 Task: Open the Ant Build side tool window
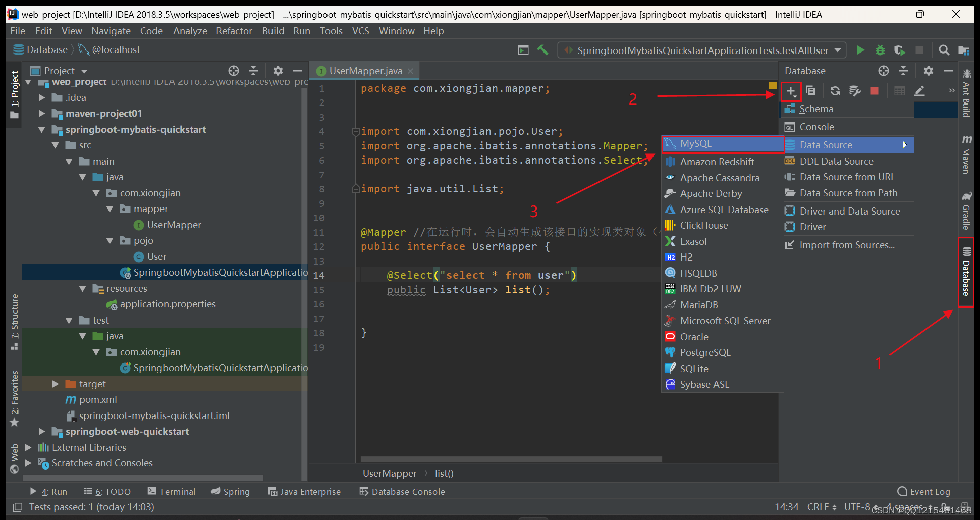tap(966, 94)
